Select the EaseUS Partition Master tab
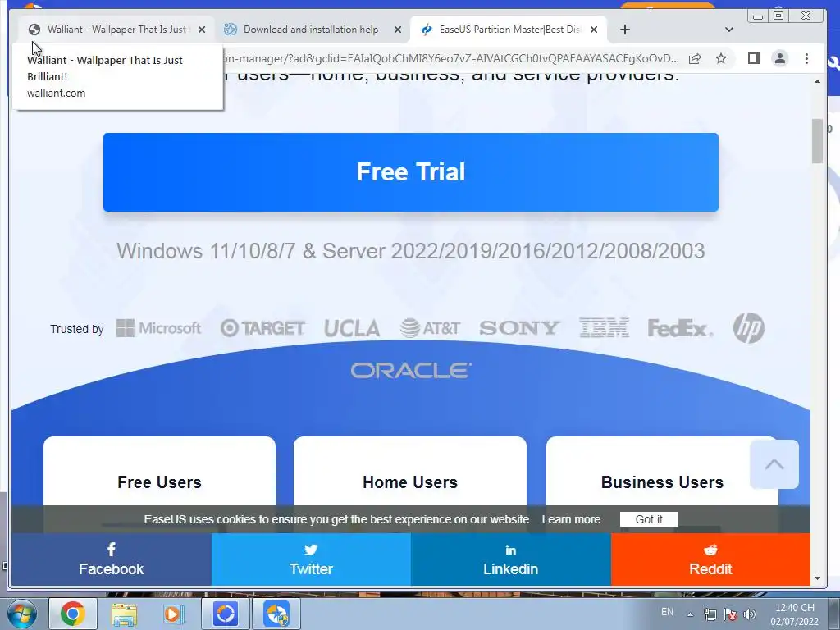 (x=509, y=30)
